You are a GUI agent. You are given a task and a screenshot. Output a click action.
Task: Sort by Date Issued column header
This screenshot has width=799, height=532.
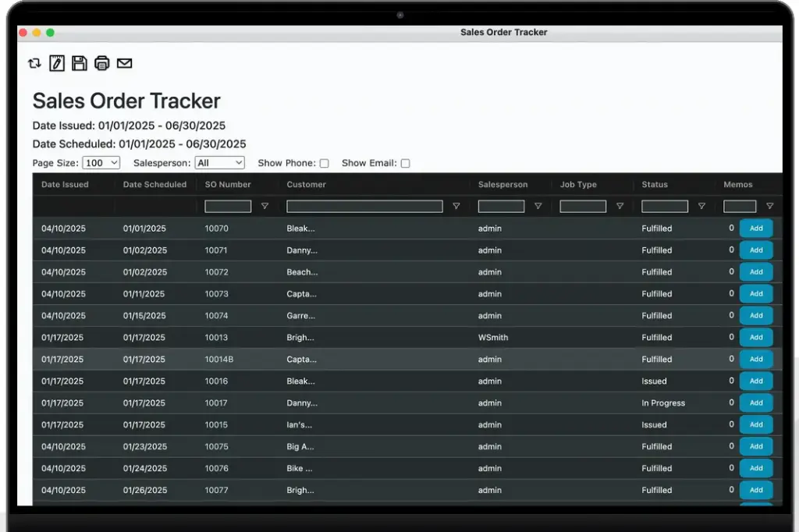tap(65, 185)
